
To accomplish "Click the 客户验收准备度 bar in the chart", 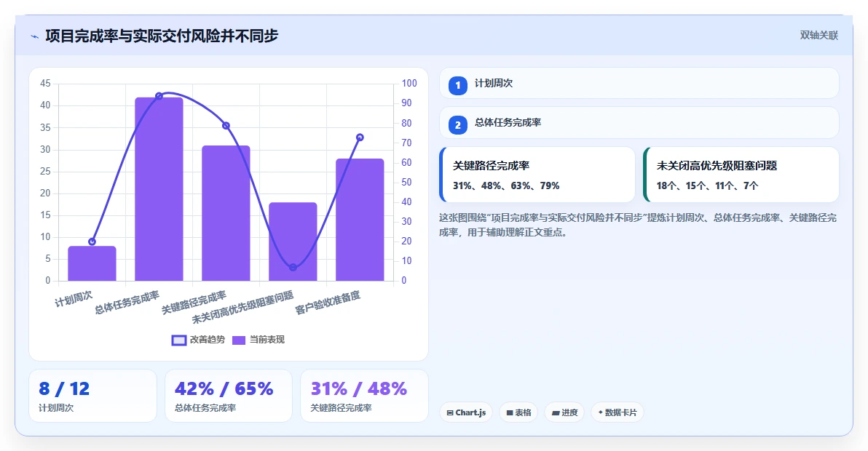I will point(360,220).
